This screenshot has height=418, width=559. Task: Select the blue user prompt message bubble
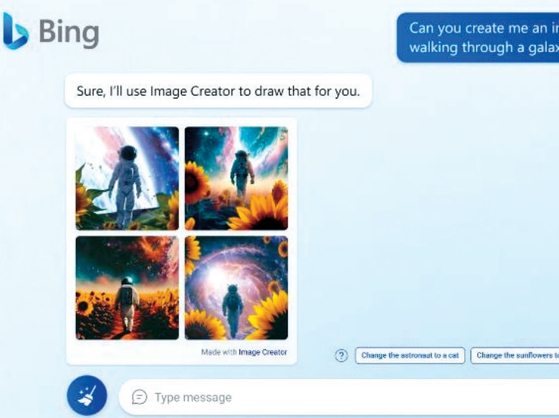pyautogui.click(x=478, y=37)
